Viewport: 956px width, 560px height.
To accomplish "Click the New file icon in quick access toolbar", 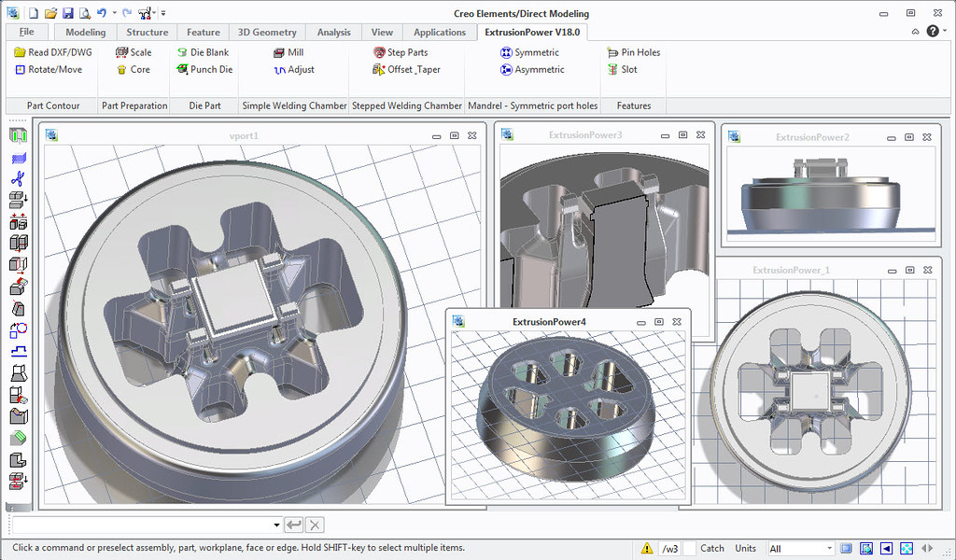I will coord(34,13).
